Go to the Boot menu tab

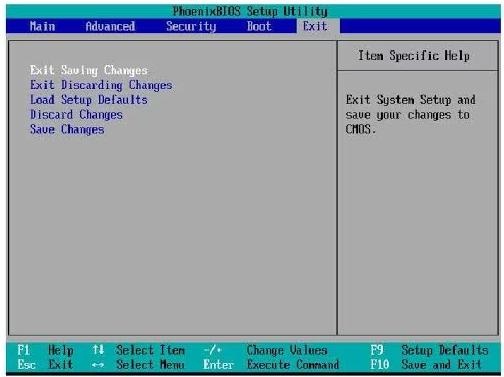pos(259,26)
